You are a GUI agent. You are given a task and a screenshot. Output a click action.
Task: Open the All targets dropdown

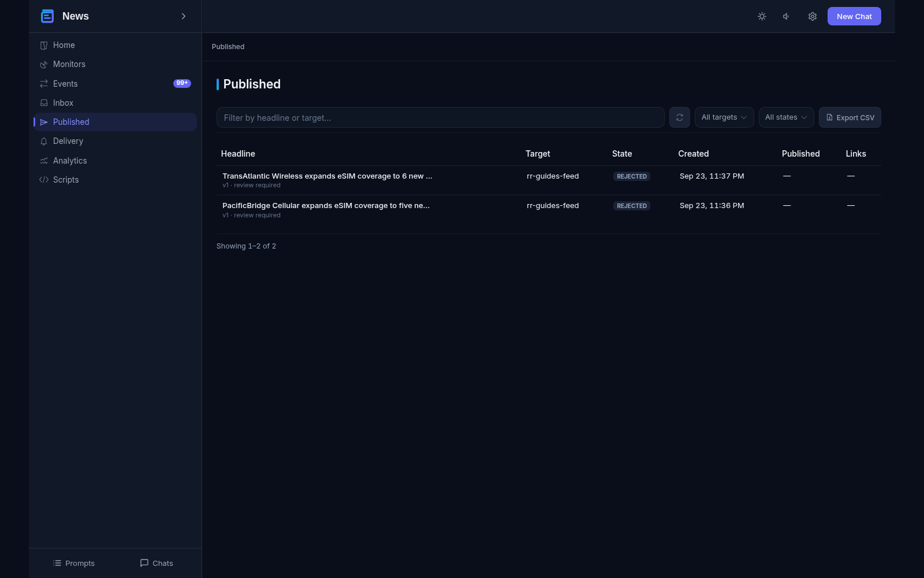(x=724, y=117)
